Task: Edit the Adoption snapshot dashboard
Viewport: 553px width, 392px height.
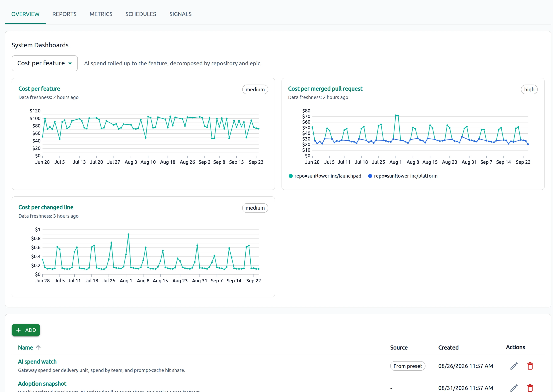Action: 514,388
